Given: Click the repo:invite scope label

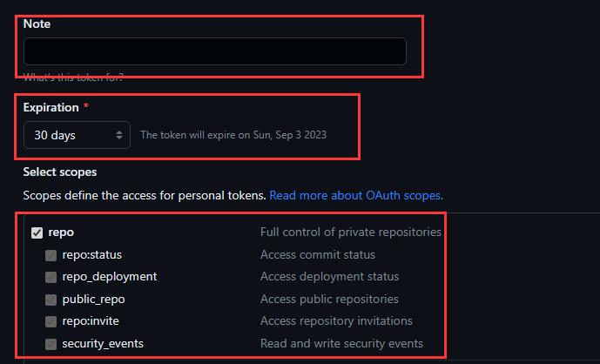Looking at the screenshot, I should click(91, 320).
